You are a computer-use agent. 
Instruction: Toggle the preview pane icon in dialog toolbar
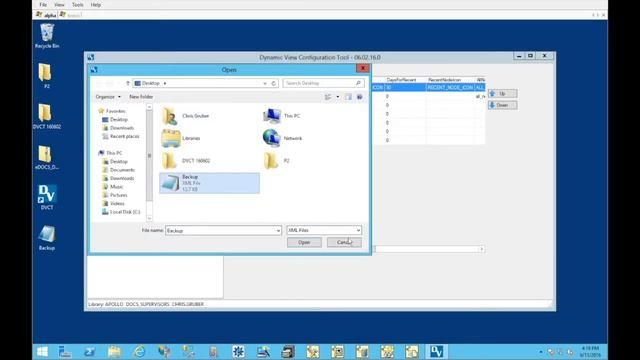[x=348, y=97]
